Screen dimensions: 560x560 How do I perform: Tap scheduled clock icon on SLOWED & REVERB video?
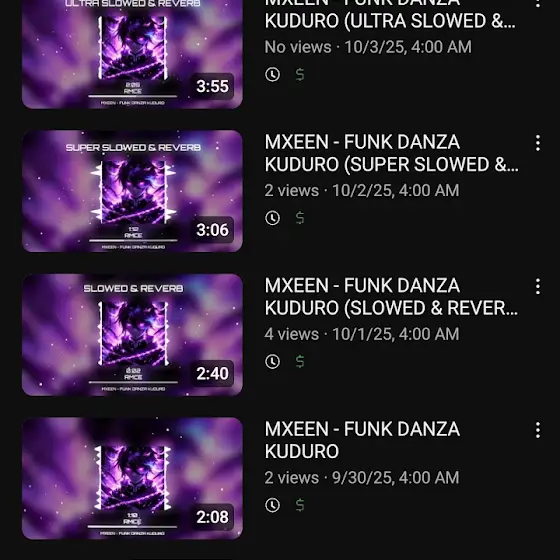[272, 362]
